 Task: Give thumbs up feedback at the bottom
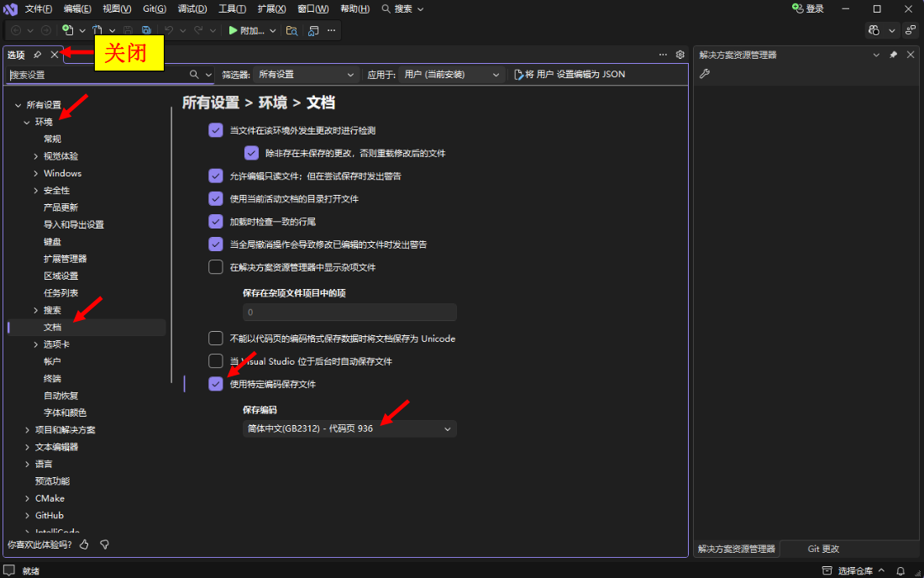tap(84, 544)
